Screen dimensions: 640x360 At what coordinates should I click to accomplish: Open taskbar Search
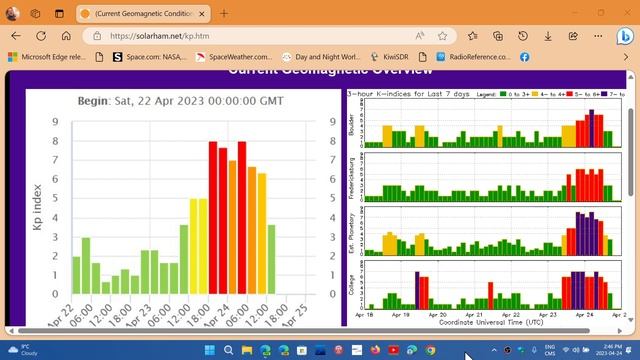tap(229, 350)
